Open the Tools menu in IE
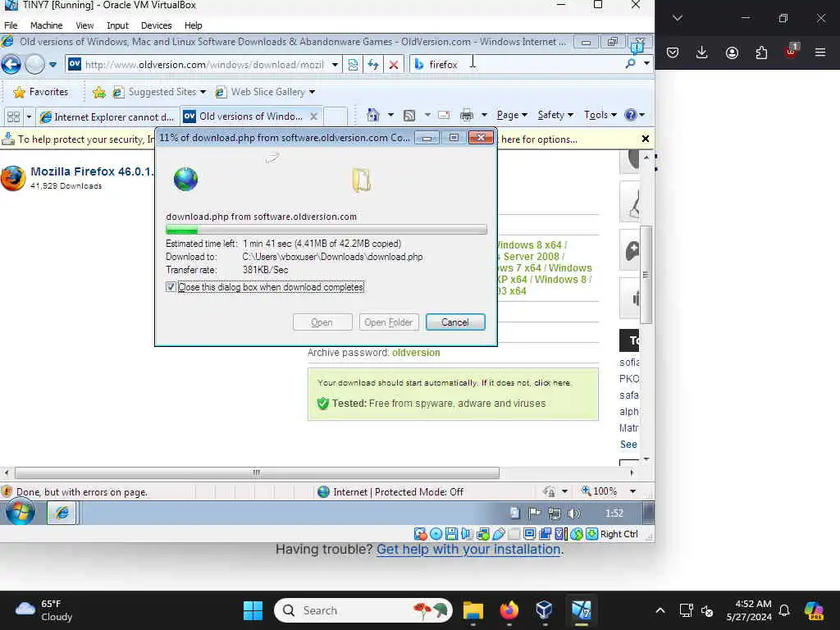Viewport: 840px width, 630px height. click(x=600, y=115)
